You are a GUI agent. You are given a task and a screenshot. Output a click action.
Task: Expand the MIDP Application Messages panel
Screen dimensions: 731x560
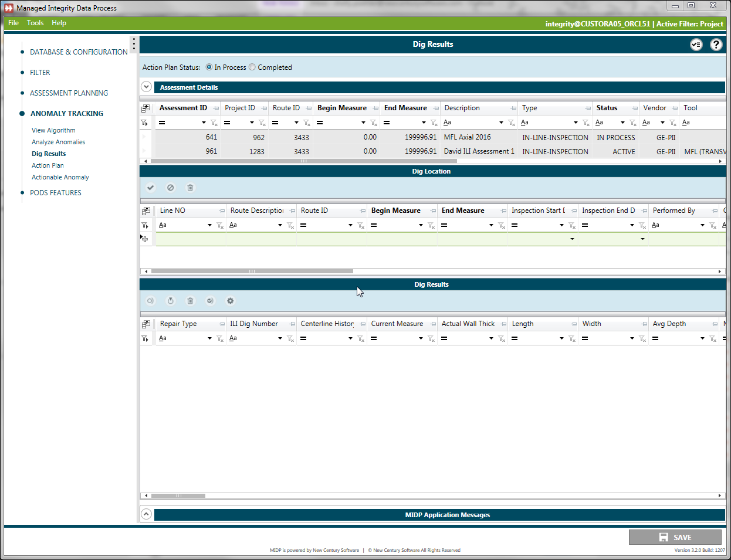click(x=146, y=514)
